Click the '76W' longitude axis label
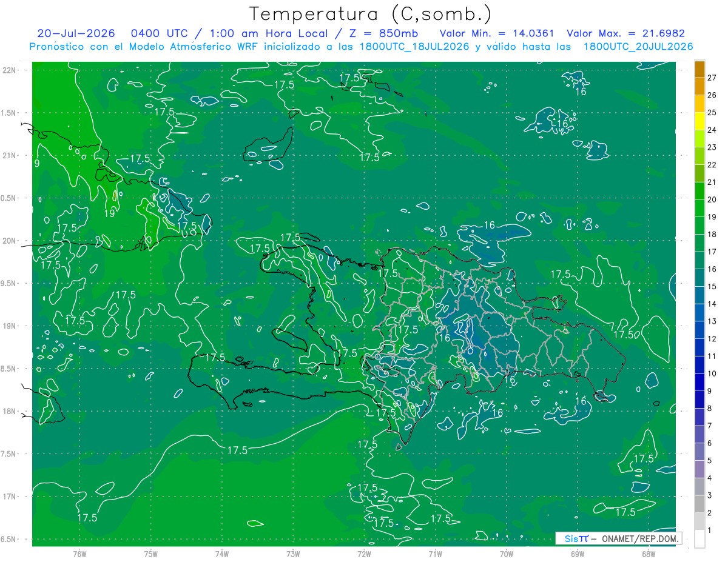Screen dimensions: 728x562 [x=79, y=554]
